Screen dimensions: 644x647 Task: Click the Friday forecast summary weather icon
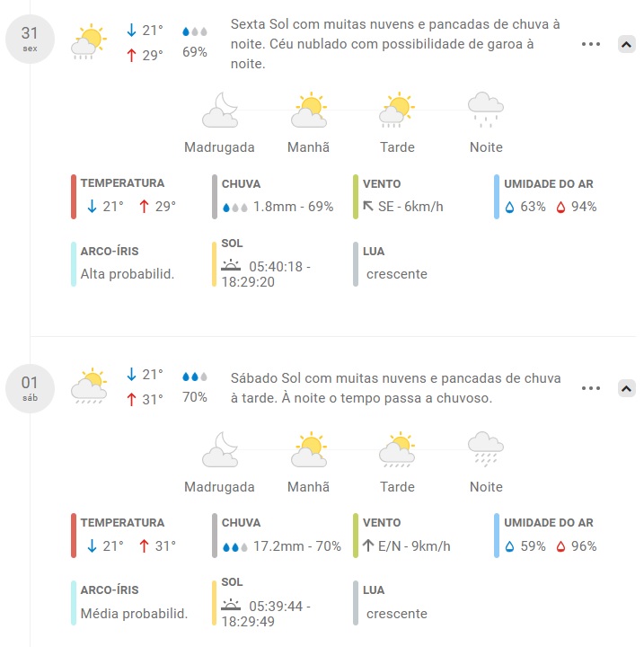coord(89,41)
